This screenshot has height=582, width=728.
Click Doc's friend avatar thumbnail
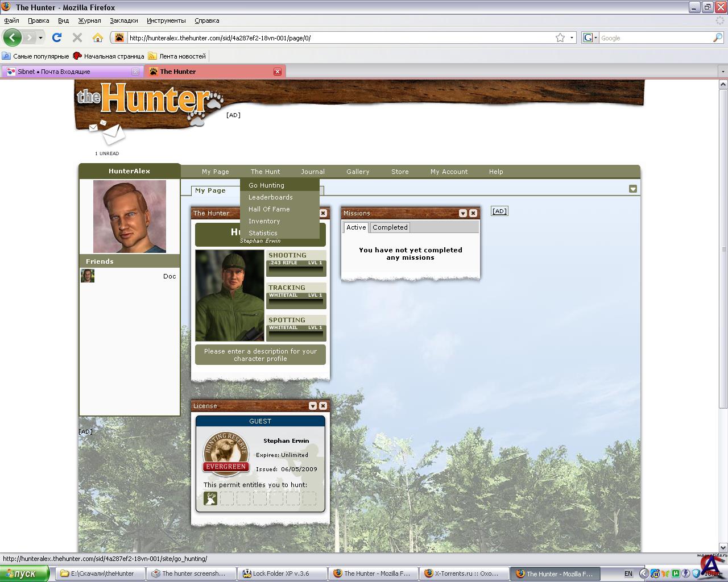pos(88,276)
